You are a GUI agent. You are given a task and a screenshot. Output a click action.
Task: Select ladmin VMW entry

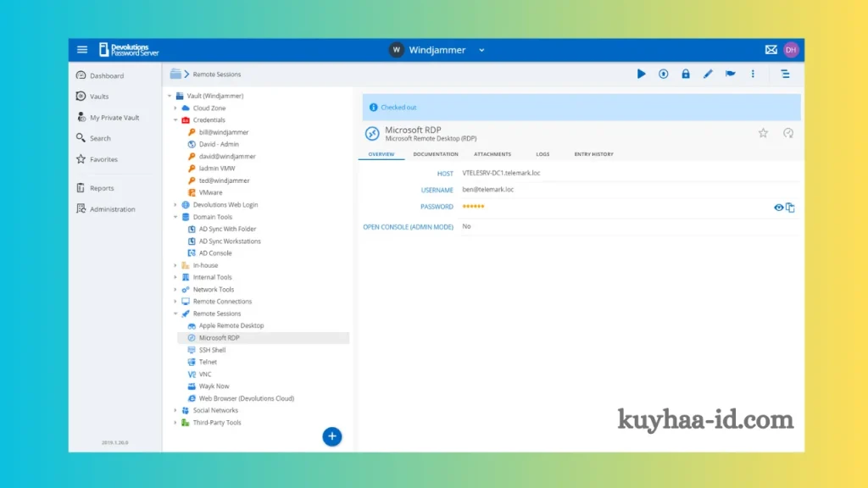[x=217, y=169]
